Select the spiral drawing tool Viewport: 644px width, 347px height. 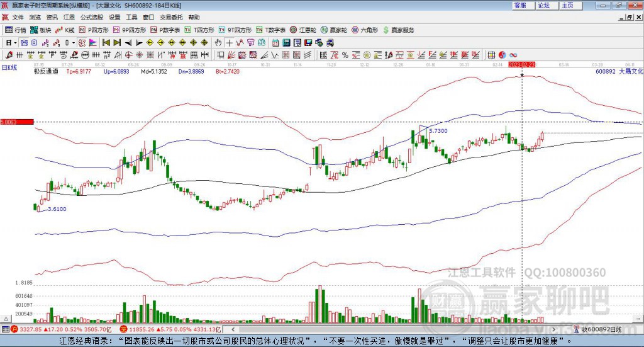tap(64, 55)
